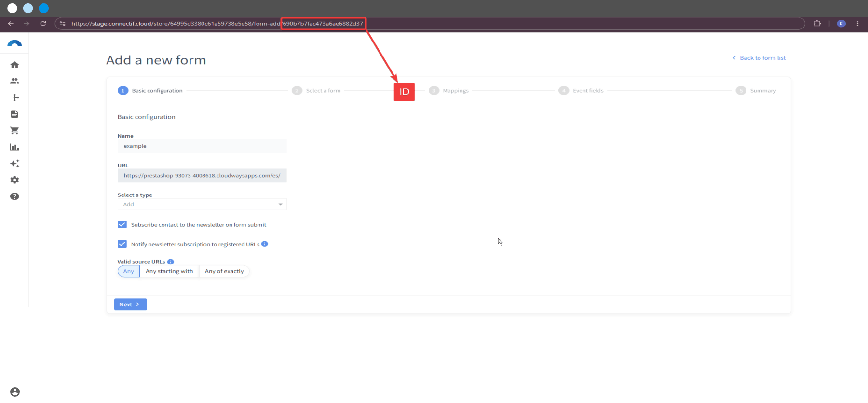Viewport: 868px width, 403px height.
Task: Click the URL input field
Action: 202,176
